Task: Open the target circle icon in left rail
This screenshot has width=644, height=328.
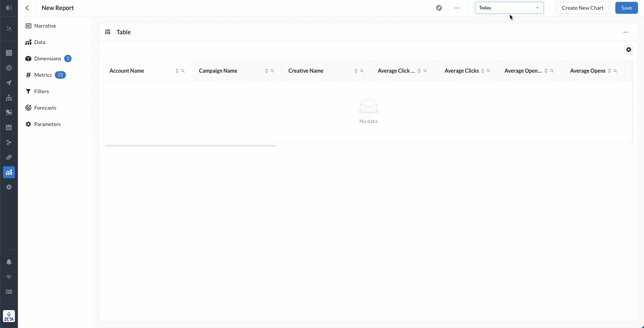Action: coord(9,68)
